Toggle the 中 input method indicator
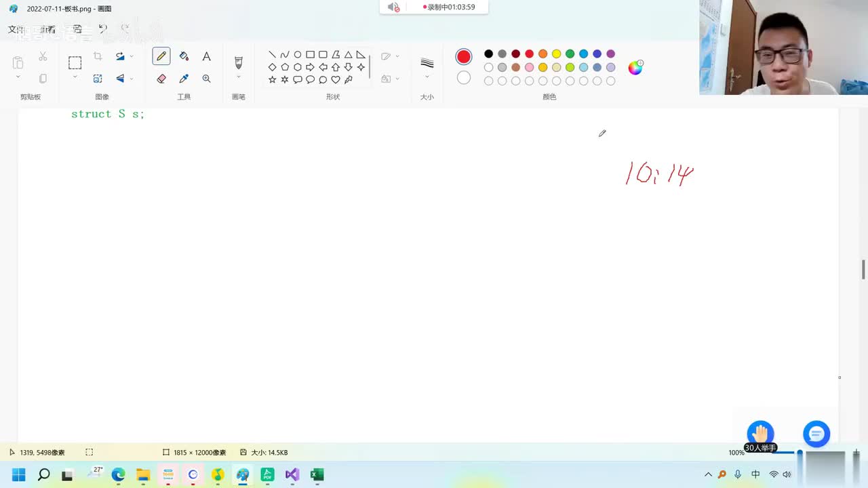This screenshot has height=488, width=868. point(755,474)
